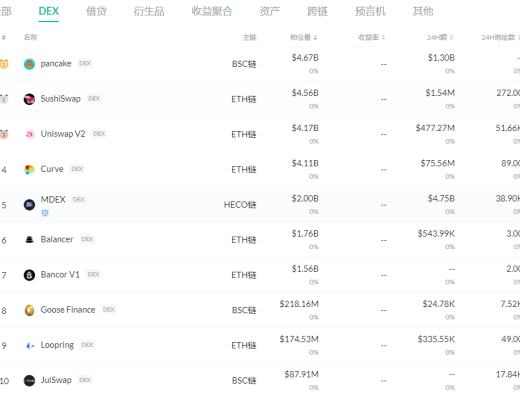Viewport: 520px width, 400px height.
Task: Click the Balancer logo icon
Action: (29, 240)
